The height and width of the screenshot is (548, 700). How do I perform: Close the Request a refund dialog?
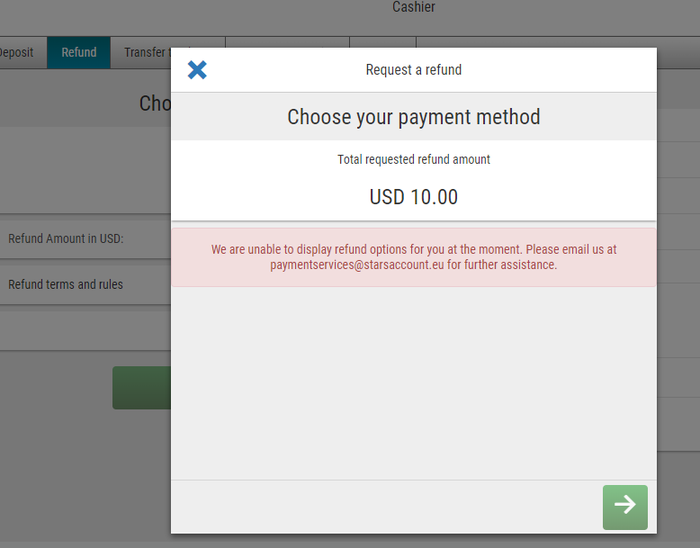pyautogui.click(x=197, y=70)
